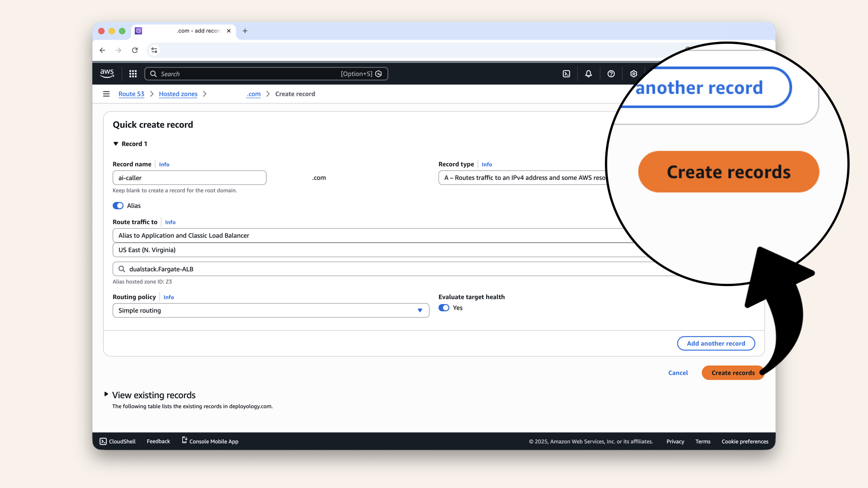
Task: Open settings gear in AWS header
Action: tap(633, 74)
